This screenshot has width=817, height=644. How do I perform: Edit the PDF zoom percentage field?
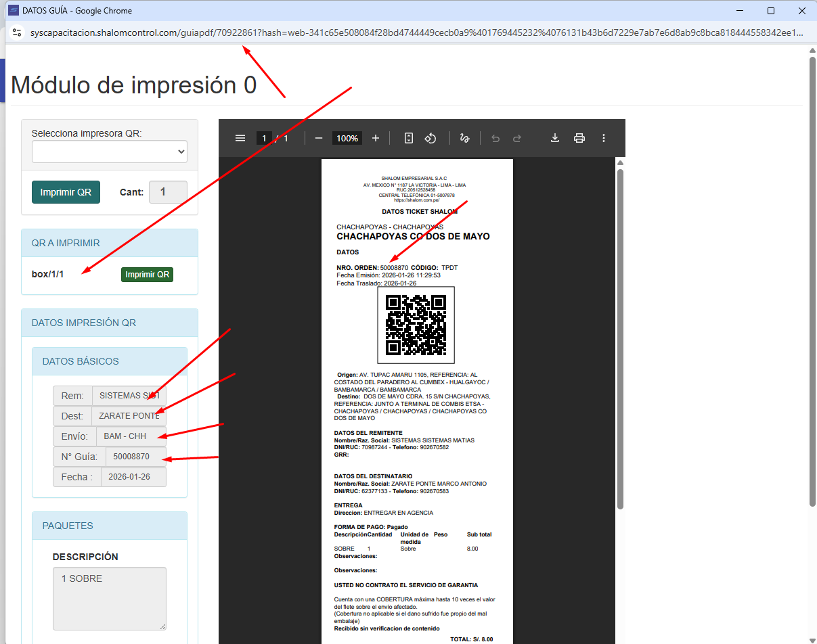(347, 138)
